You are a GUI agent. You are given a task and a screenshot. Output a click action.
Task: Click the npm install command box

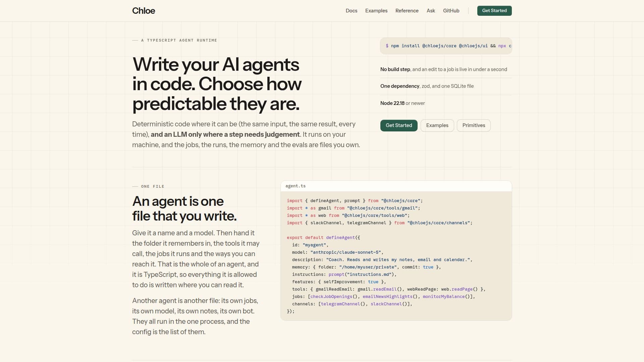[x=446, y=46]
